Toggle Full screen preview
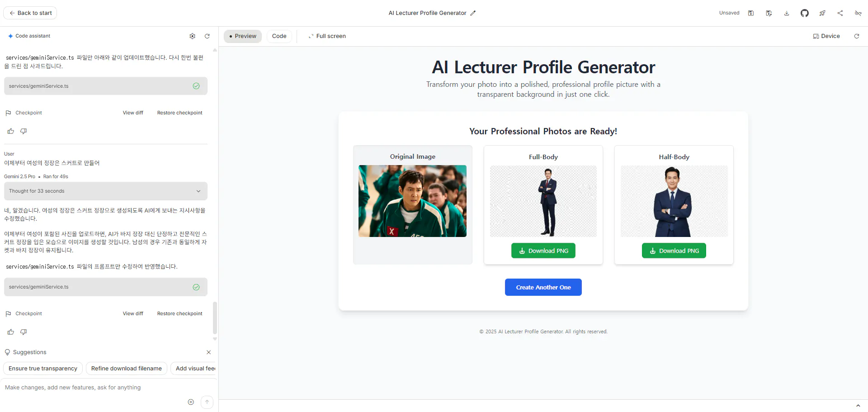The image size is (868, 412). coord(327,36)
